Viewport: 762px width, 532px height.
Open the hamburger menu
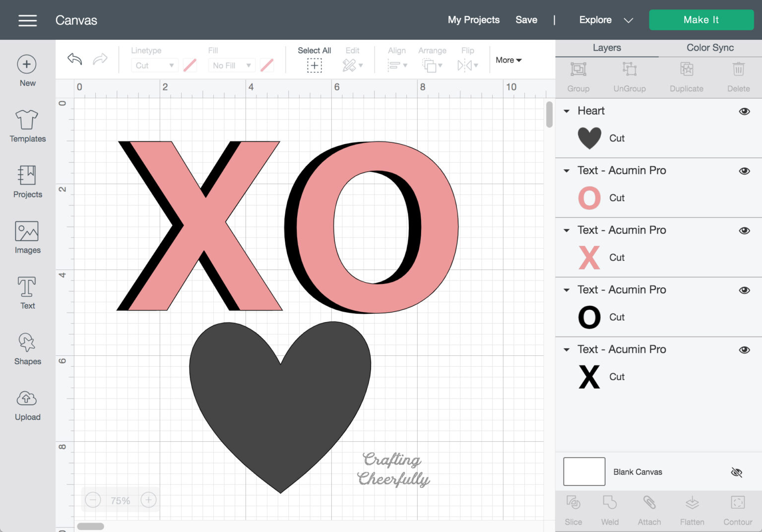tap(27, 20)
